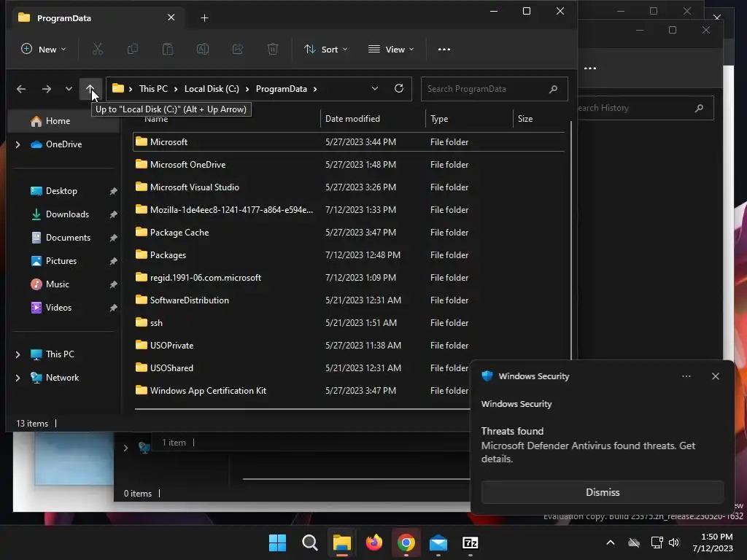Expand Network tree node
Image resolution: width=747 pixels, height=560 pixels.
pos(18,378)
